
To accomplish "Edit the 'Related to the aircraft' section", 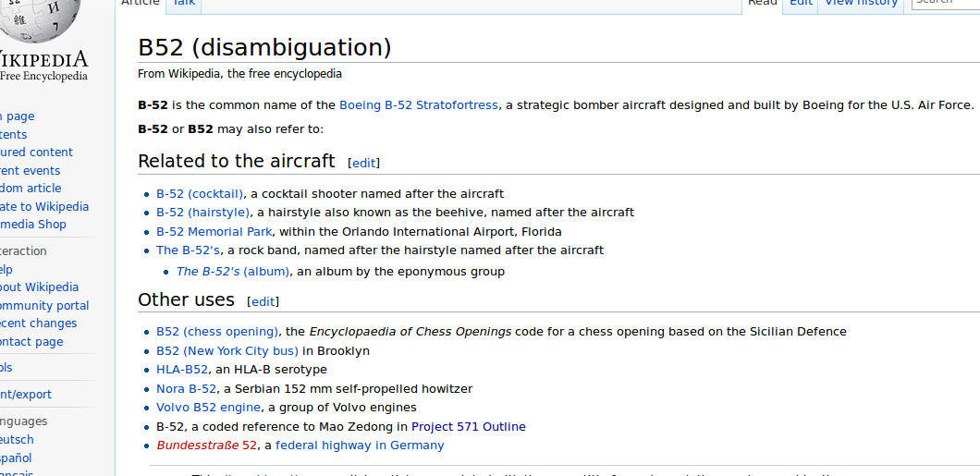I will pyautogui.click(x=363, y=163).
